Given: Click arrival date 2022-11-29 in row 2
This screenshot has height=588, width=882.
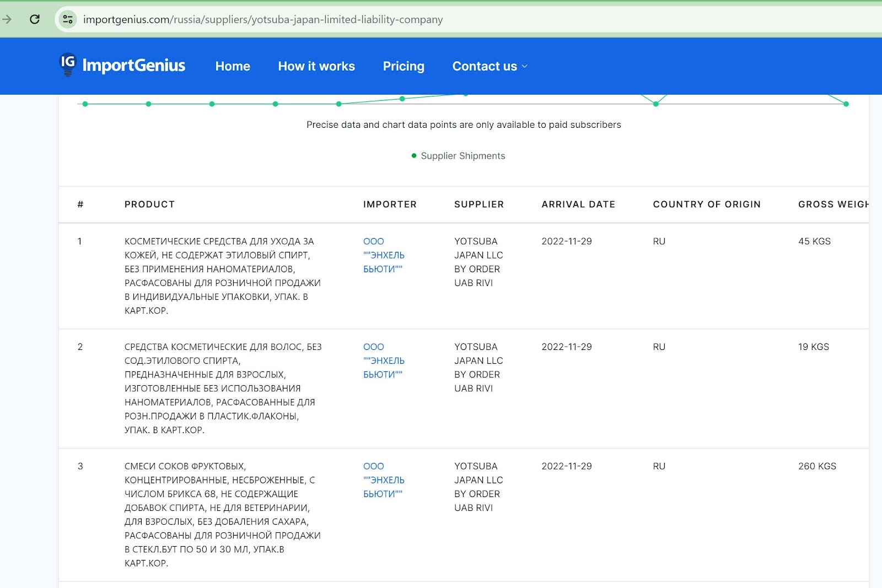Looking at the screenshot, I should click(x=567, y=347).
